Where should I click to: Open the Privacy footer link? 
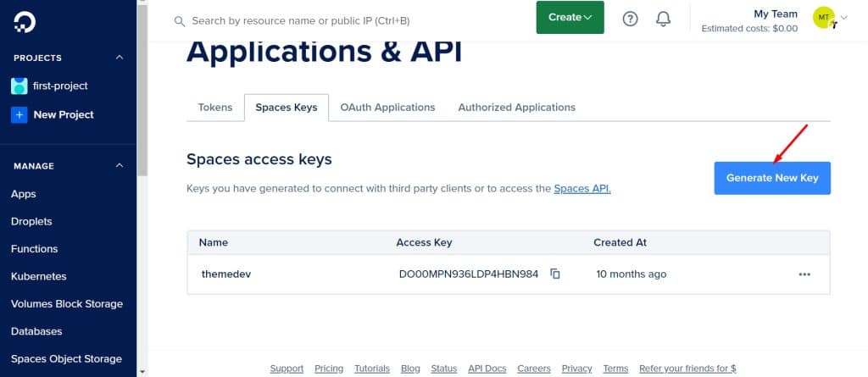click(576, 369)
